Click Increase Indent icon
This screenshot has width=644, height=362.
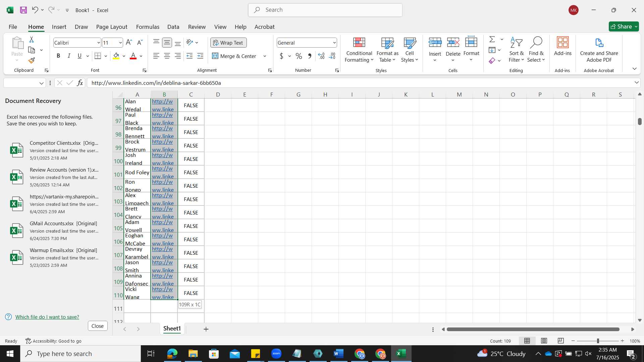point(200,56)
